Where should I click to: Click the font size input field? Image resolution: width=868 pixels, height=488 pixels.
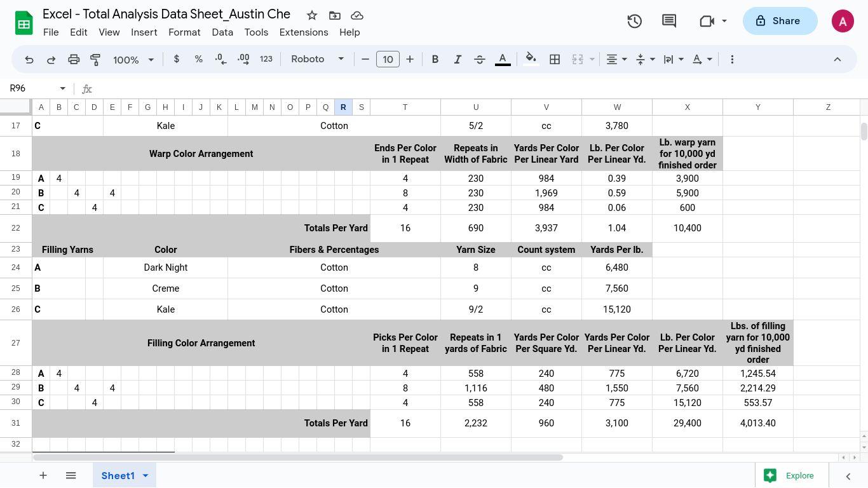(x=388, y=59)
